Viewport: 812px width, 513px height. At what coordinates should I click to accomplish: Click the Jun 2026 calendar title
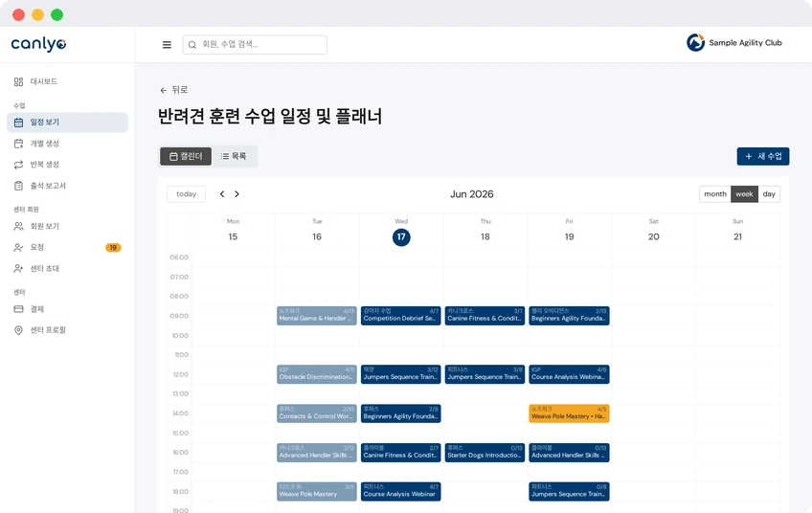pyautogui.click(x=472, y=194)
